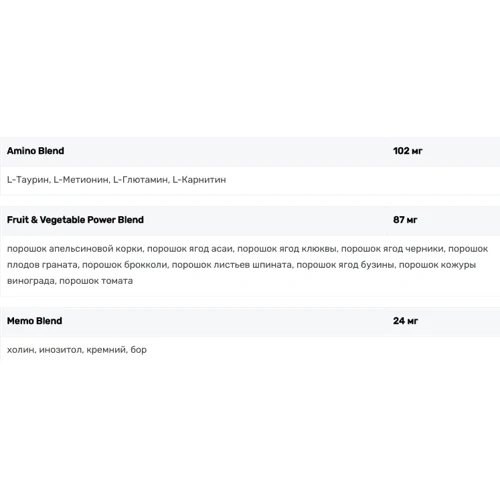Click порошок томата text

96,281
